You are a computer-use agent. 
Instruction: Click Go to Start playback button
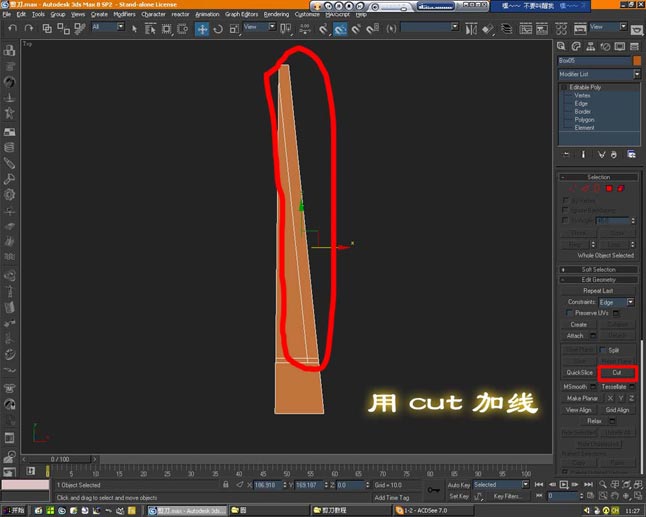tap(538, 484)
